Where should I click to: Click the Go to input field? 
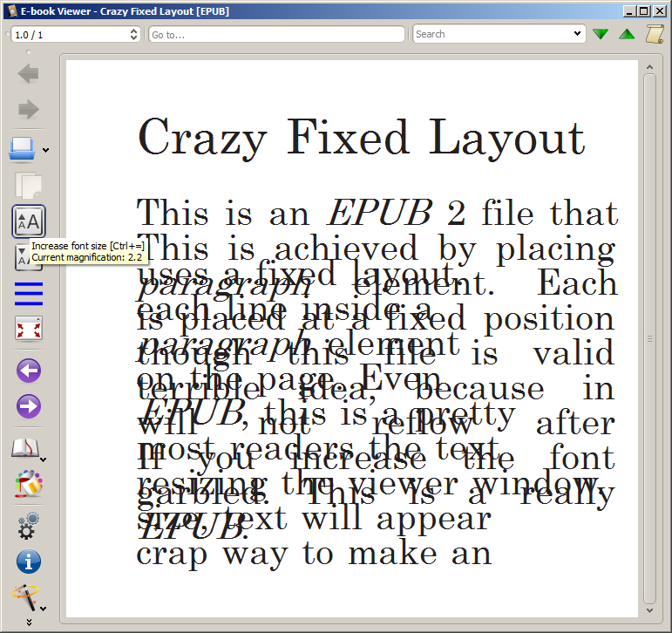pyautogui.click(x=276, y=34)
